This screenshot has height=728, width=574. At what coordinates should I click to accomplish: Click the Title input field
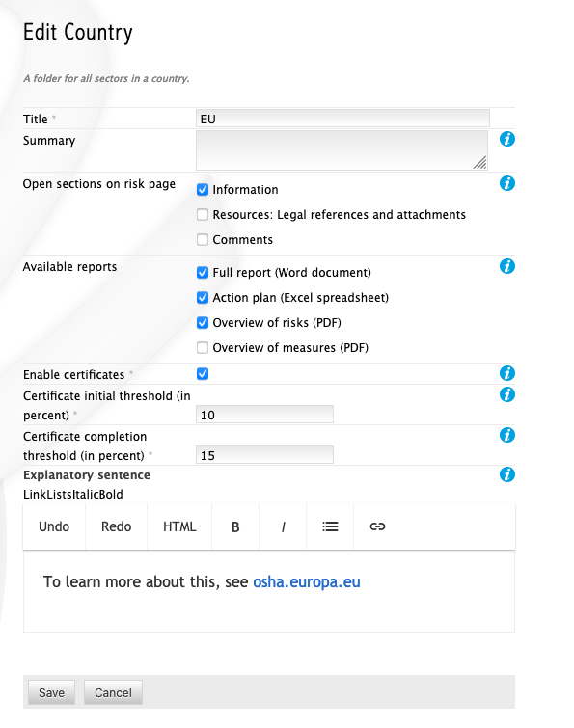tap(342, 119)
